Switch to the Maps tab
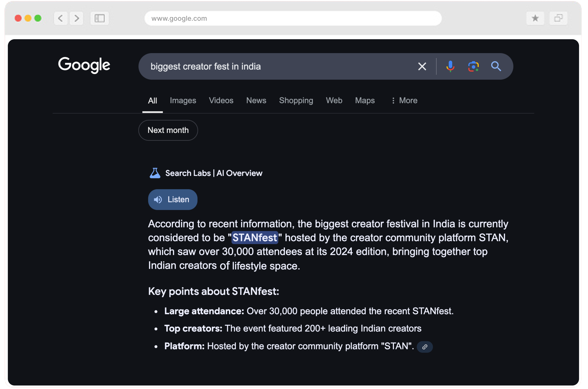Viewport: 588px width, 389px height. [x=365, y=100]
